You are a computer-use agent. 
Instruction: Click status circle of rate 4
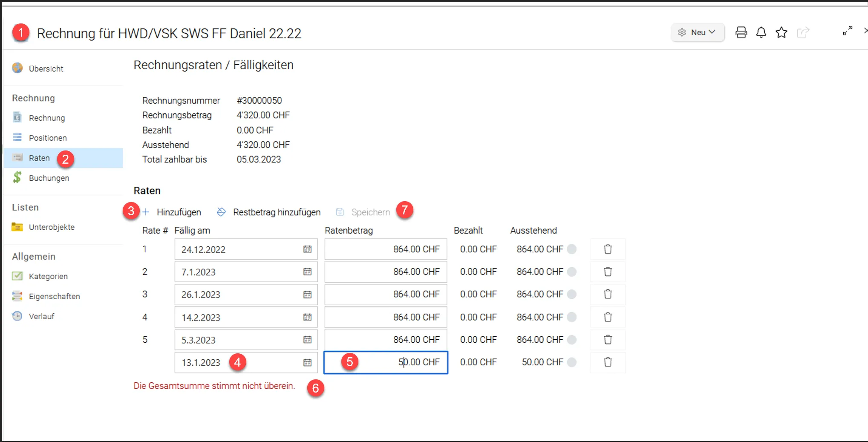tap(572, 317)
